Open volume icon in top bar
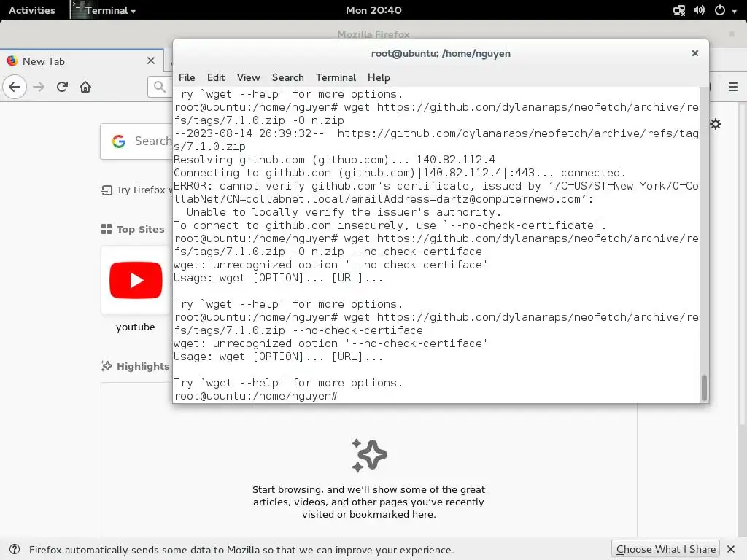747x560 pixels. point(699,10)
